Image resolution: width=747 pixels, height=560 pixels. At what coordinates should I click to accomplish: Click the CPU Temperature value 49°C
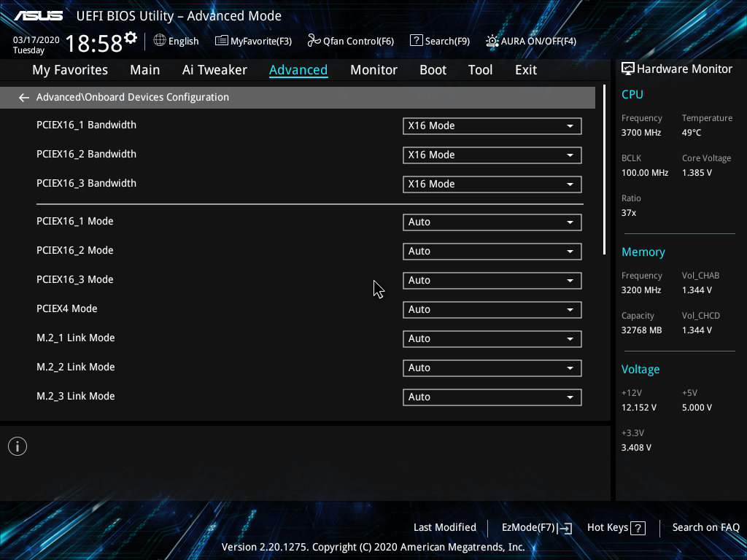(x=692, y=133)
